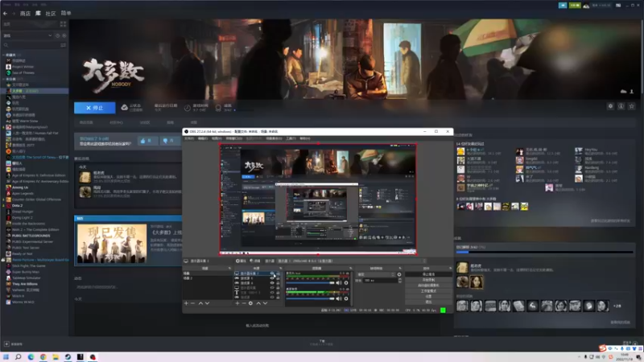The height and width of the screenshot is (362, 644).
Task: Open the display selection dropdown in OBS toolbar
Action: pyautogui.click(x=352, y=261)
